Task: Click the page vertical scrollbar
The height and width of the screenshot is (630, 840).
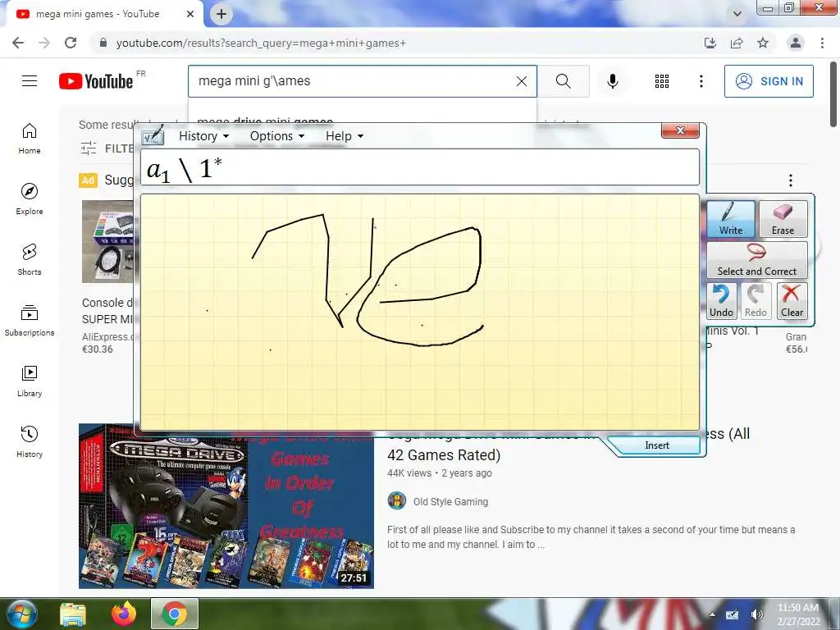Action: 833,94
